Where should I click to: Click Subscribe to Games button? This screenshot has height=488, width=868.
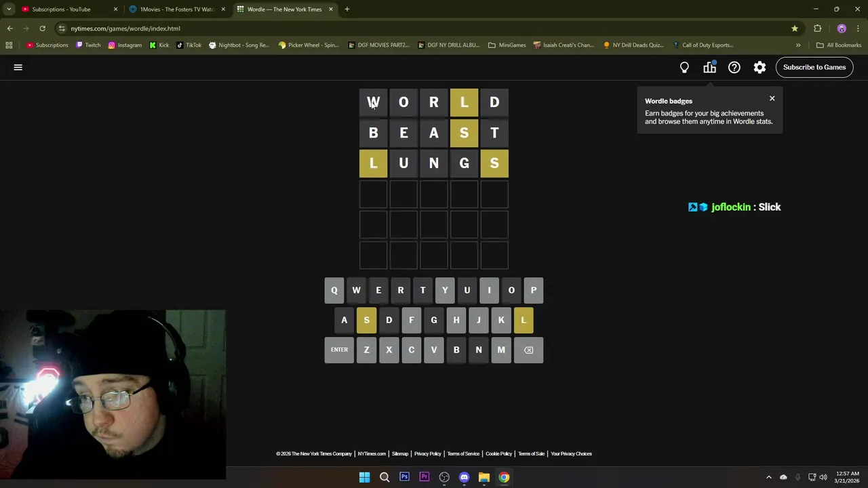tap(814, 67)
